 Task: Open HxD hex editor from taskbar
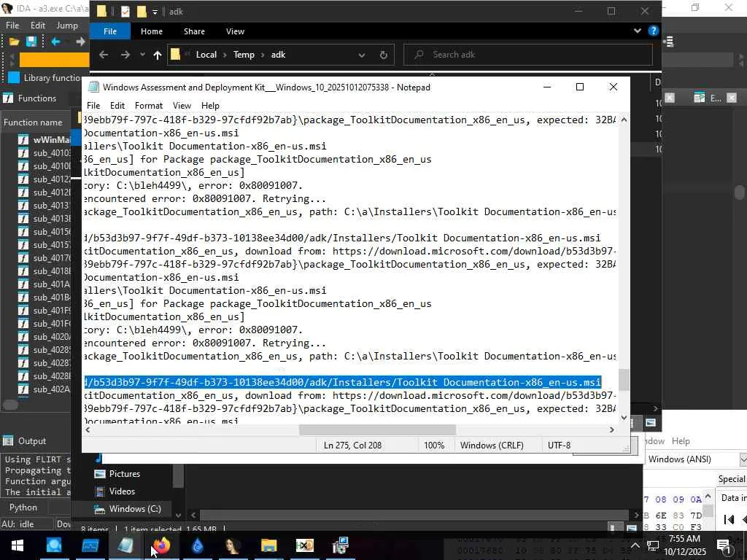click(x=304, y=545)
